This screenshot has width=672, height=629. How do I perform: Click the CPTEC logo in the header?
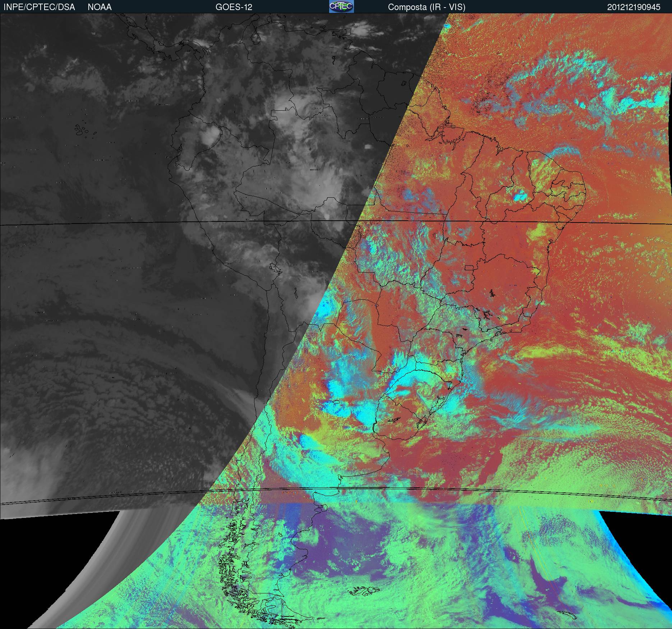pos(341,6)
